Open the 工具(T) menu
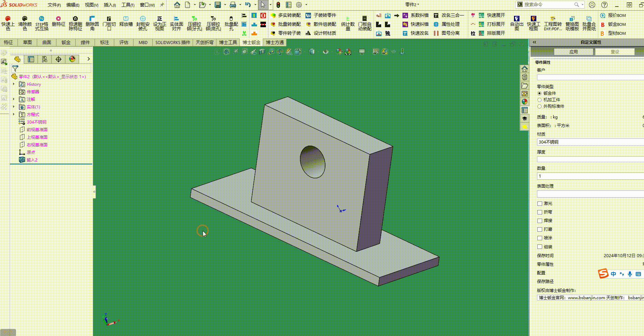Screen dimensions: 644x336 click(x=128, y=5)
